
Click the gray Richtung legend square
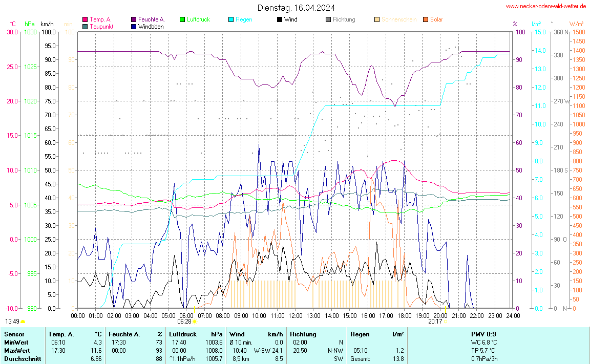pyautogui.click(x=328, y=19)
